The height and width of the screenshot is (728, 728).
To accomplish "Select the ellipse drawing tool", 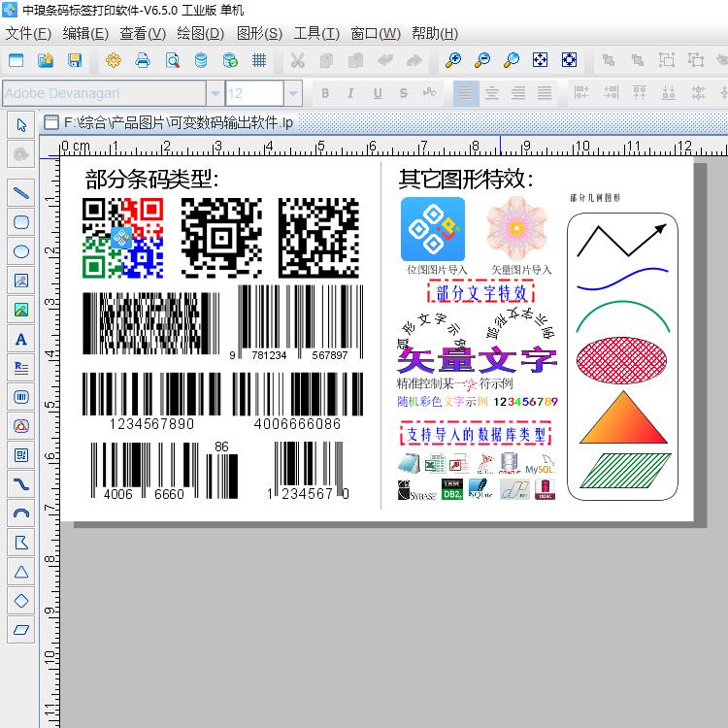I will 21,251.
